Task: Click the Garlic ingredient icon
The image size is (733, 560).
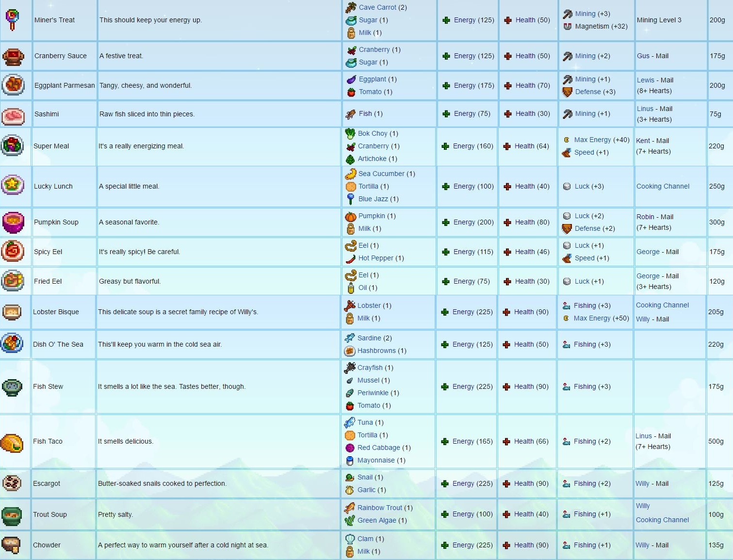Action: pos(349,490)
